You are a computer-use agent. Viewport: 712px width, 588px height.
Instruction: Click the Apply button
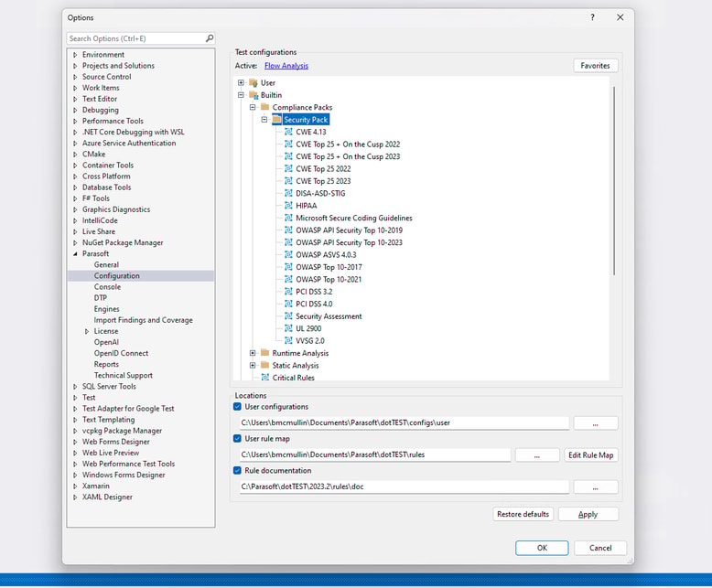pos(588,514)
